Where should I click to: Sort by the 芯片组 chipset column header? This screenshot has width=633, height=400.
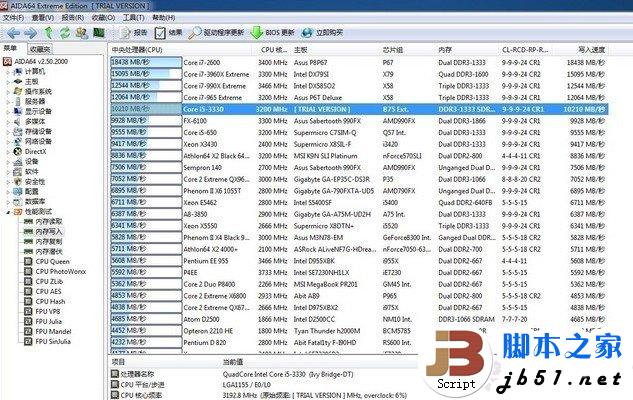393,50
